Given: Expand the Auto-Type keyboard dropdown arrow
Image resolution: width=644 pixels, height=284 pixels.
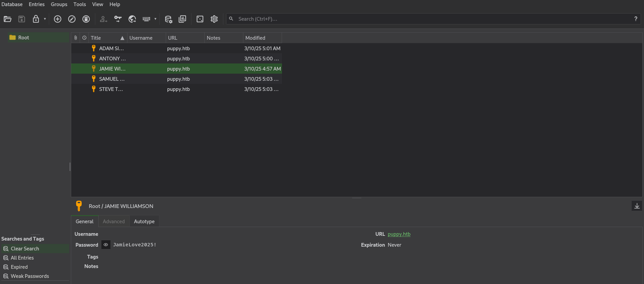Looking at the screenshot, I should point(155,19).
